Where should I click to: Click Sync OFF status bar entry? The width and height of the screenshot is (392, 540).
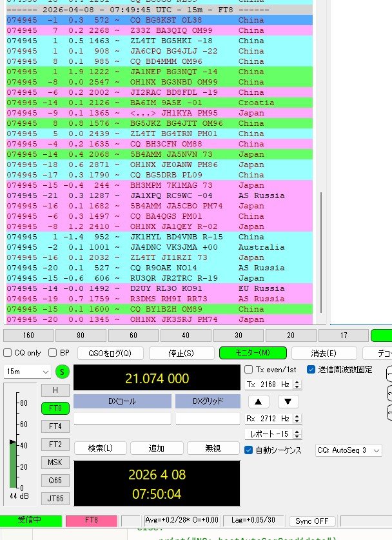pos(312,521)
